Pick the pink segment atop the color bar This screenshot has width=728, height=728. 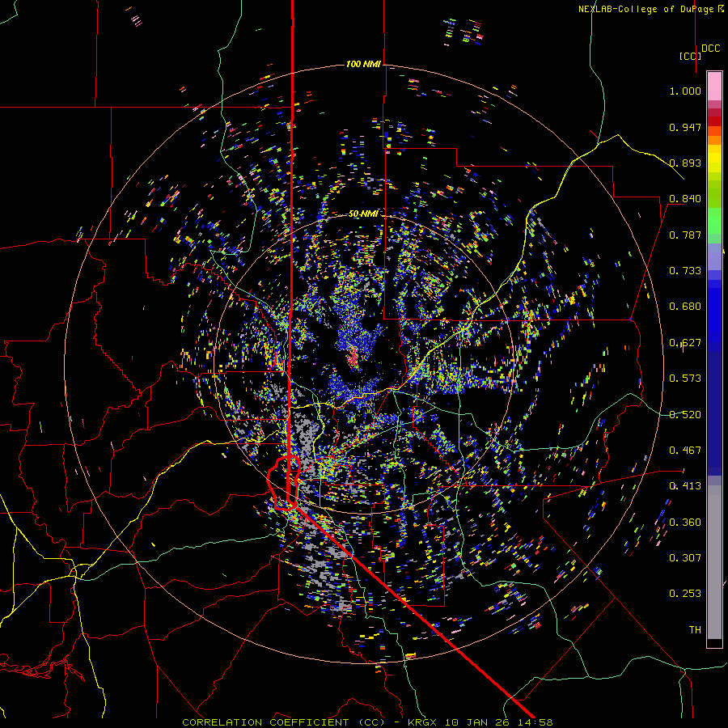pyautogui.click(x=714, y=86)
